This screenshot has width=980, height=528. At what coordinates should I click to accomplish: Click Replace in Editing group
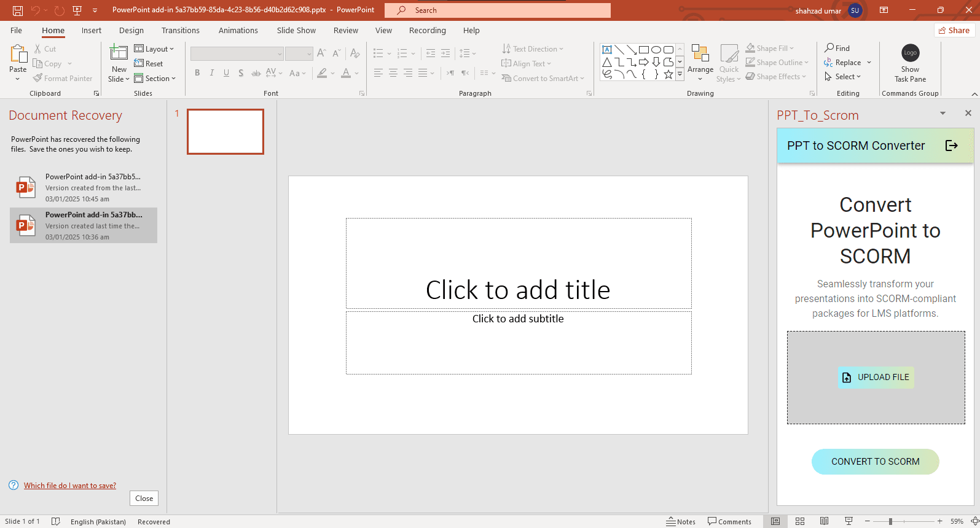point(848,62)
